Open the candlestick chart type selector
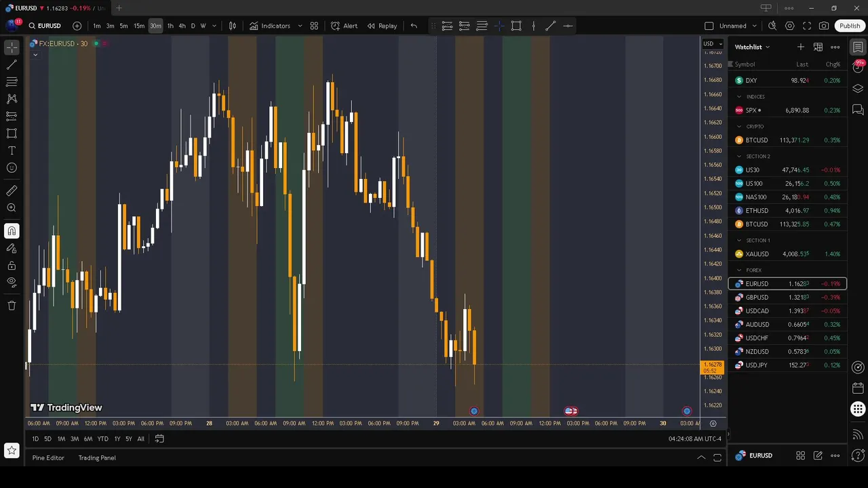Screen dimensions: 868x488 coord(233,26)
